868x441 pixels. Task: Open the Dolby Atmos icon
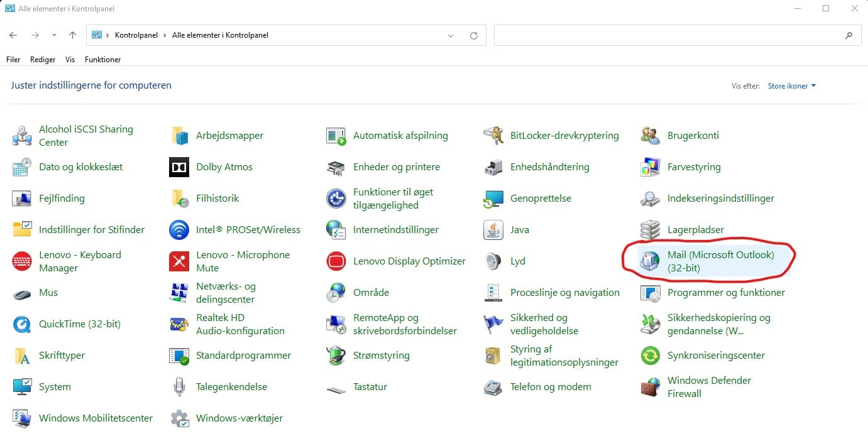click(179, 167)
